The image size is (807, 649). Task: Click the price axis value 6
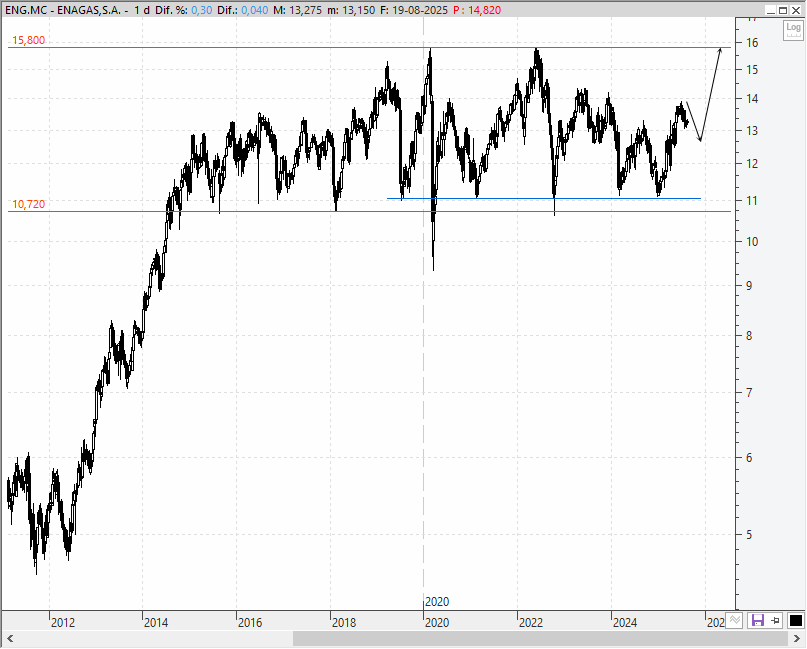(749, 458)
